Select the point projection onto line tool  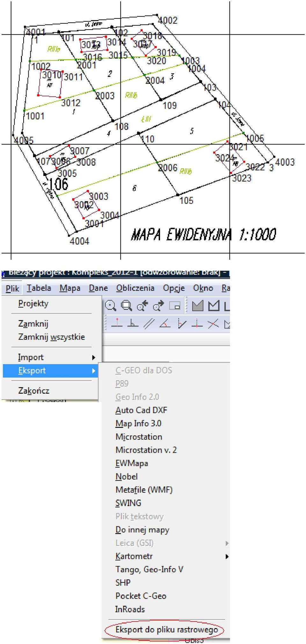(197, 324)
